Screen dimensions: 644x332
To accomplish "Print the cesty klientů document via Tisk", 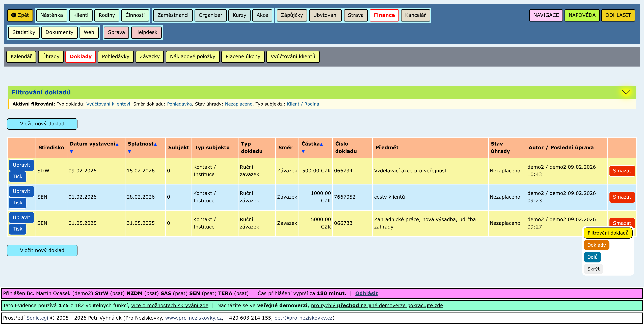I will 17,203.
